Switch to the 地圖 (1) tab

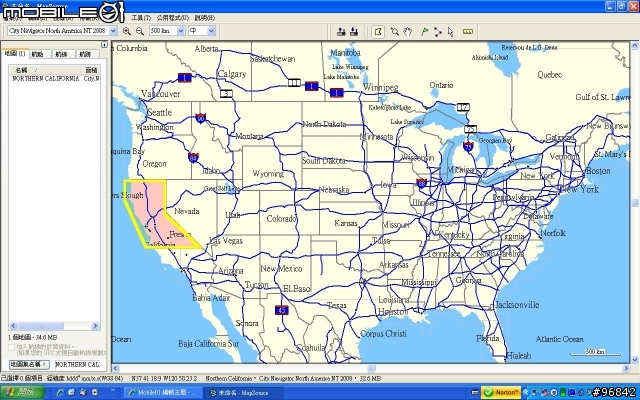15,53
